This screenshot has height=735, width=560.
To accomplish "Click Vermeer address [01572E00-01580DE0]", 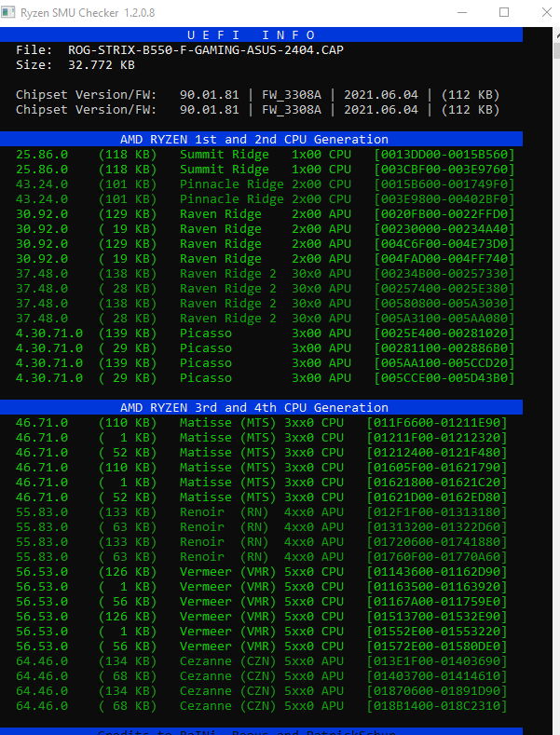I will pyautogui.click(x=437, y=646).
